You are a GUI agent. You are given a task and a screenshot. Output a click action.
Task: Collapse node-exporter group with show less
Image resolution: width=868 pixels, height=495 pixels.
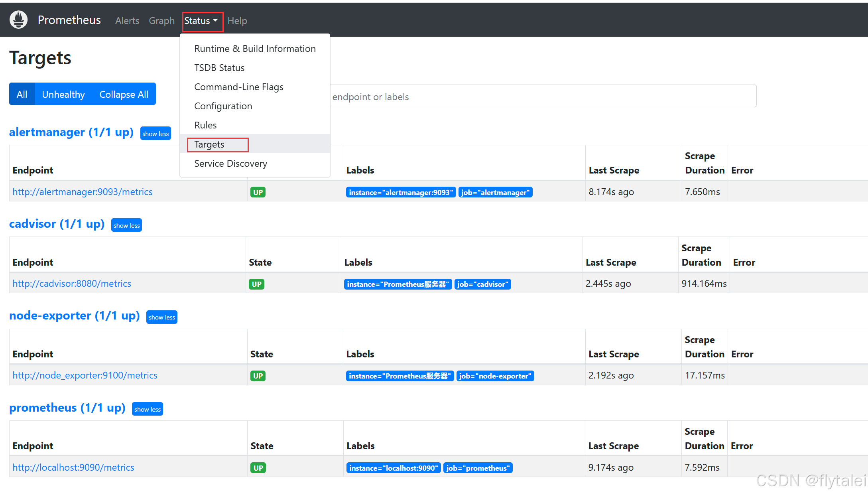pos(161,317)
